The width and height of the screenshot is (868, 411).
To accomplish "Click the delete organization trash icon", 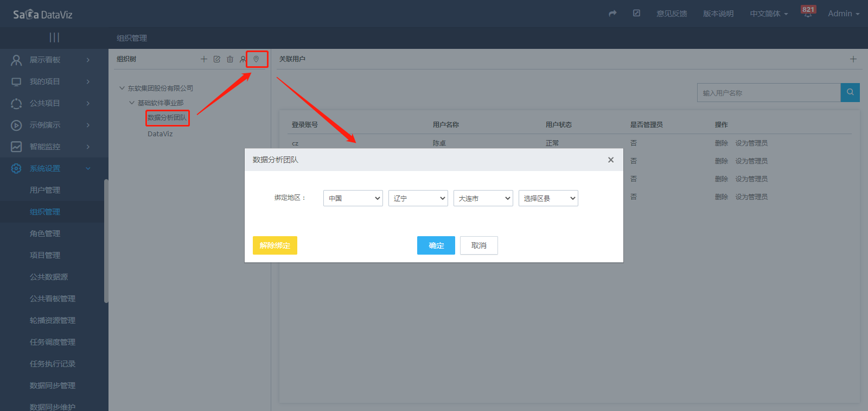I will 230,59.
